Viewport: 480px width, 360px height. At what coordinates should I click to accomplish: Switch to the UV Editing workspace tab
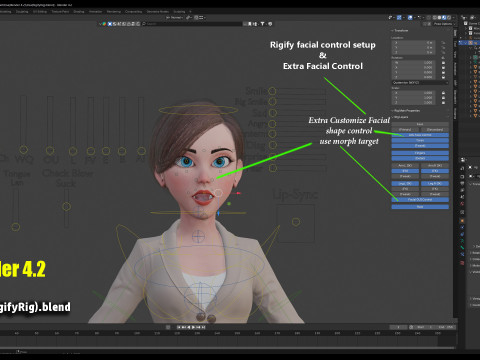40,12
